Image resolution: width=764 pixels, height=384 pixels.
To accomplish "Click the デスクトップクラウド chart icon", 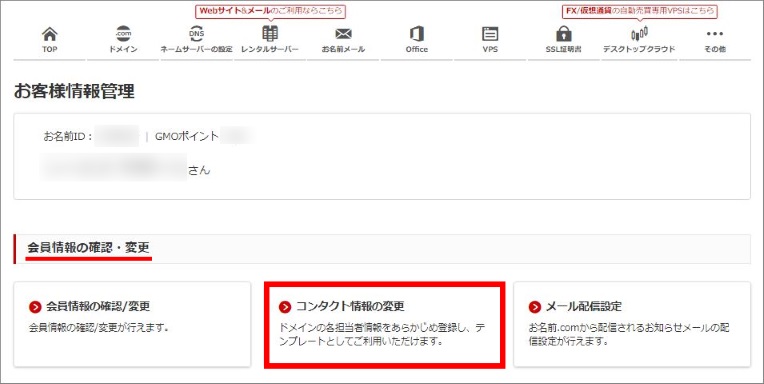I will [x=639, y=34].
